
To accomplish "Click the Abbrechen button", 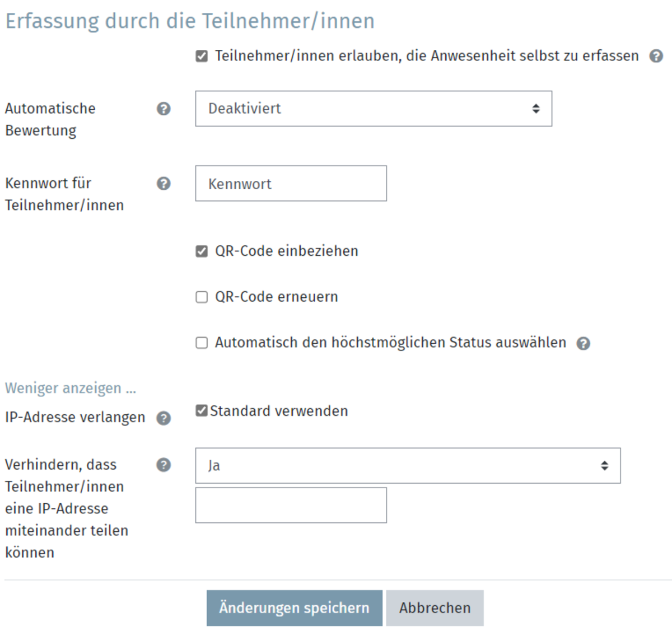I will (x=435, y=608).
